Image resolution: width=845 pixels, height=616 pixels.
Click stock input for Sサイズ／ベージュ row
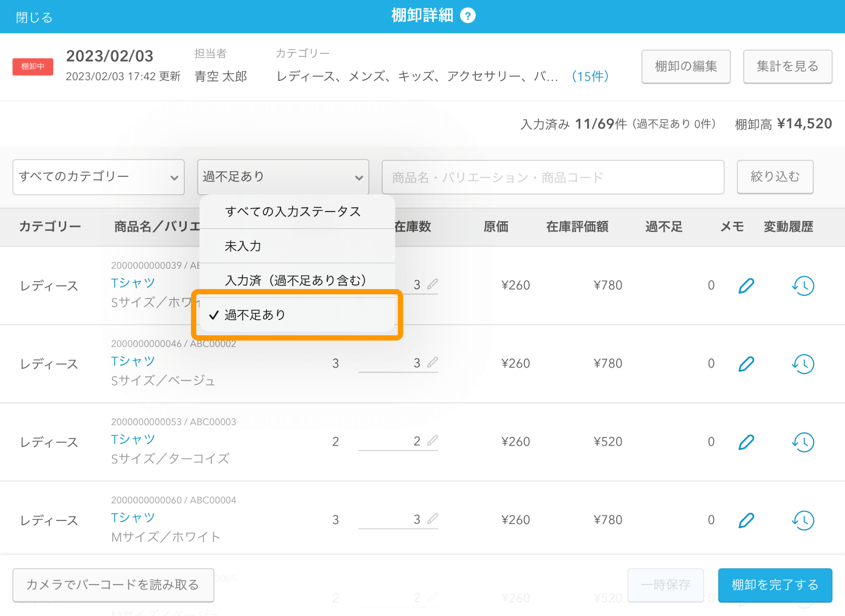pos(398,363)
